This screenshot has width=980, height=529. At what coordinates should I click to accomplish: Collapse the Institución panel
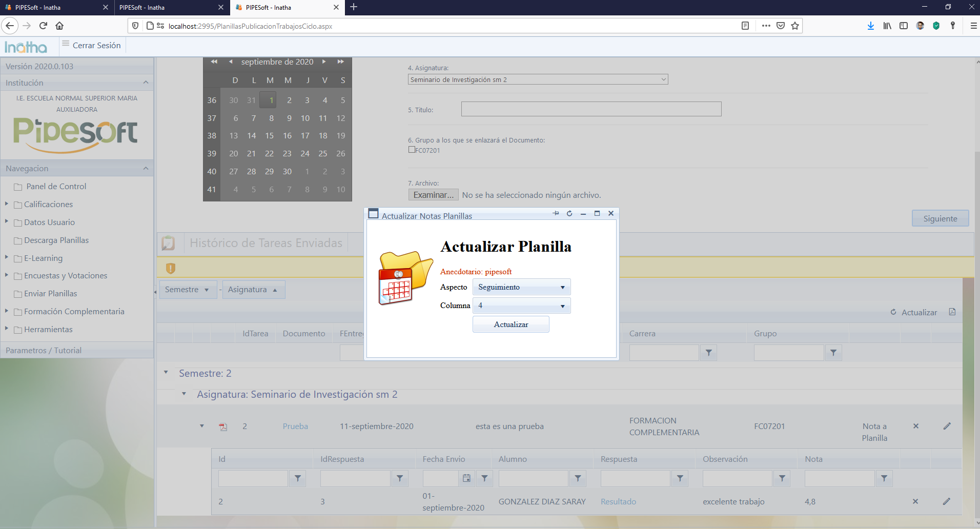146,83
